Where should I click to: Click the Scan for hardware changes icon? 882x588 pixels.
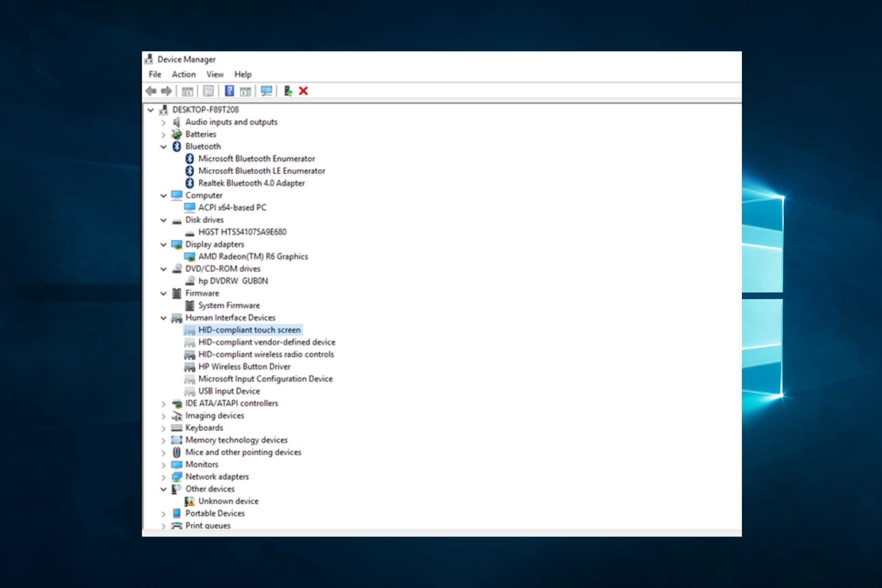pyautogui.click(x=266, y=91)
